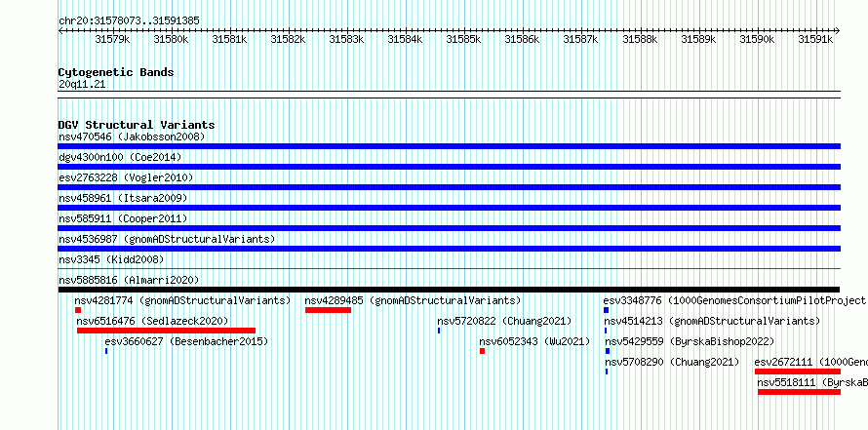The image size is (868, 430).
Task: Click the chr20:31578073..31591385 region label
Action: tap(129, 21)
